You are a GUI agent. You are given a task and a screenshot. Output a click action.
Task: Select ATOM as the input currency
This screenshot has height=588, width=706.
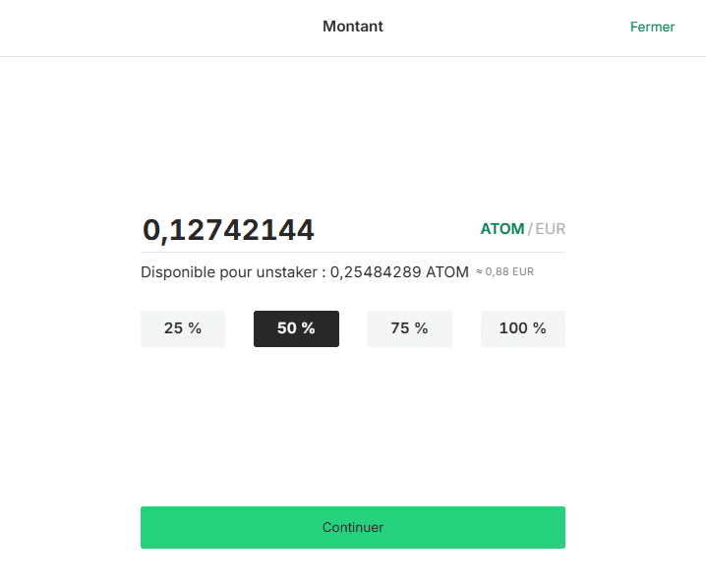pos(502,229)
